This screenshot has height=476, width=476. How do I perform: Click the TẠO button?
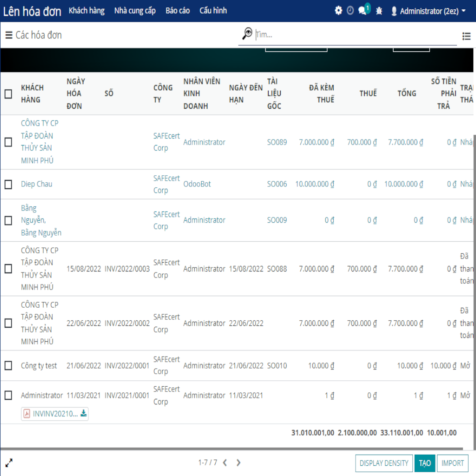(x=424, y=463)
